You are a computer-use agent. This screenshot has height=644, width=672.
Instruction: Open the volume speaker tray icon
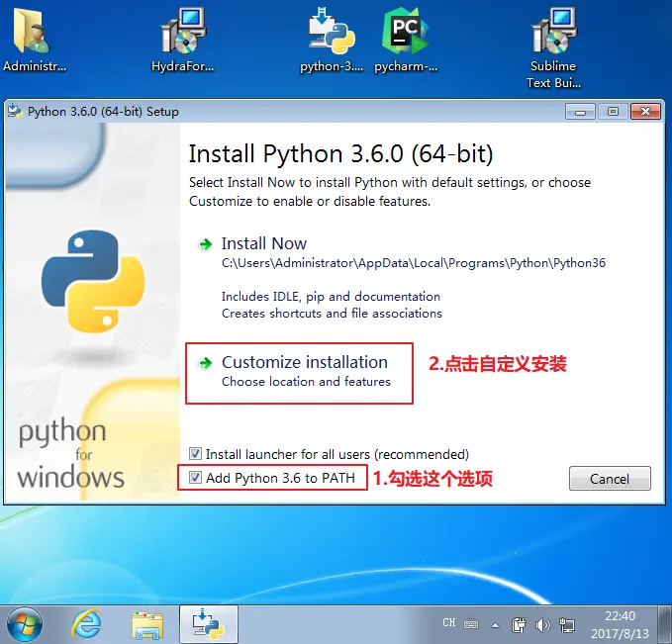coord(542,625)
